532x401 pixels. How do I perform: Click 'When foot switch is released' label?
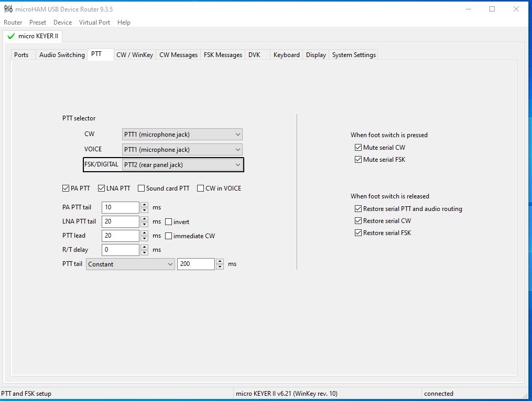point(390,196)
